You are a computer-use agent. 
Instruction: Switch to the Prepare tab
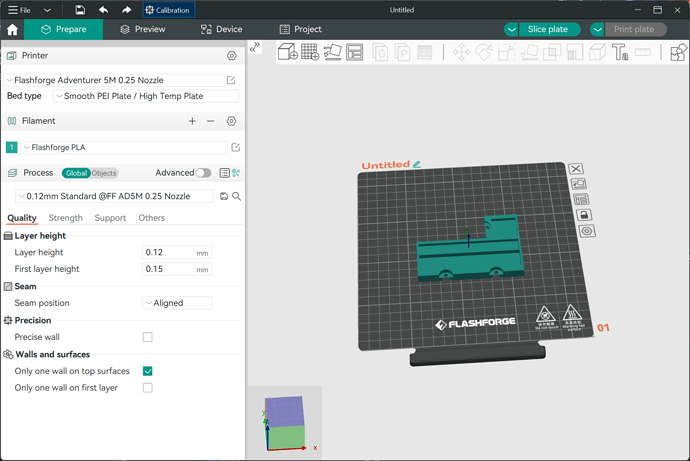[x=64, y=29]
